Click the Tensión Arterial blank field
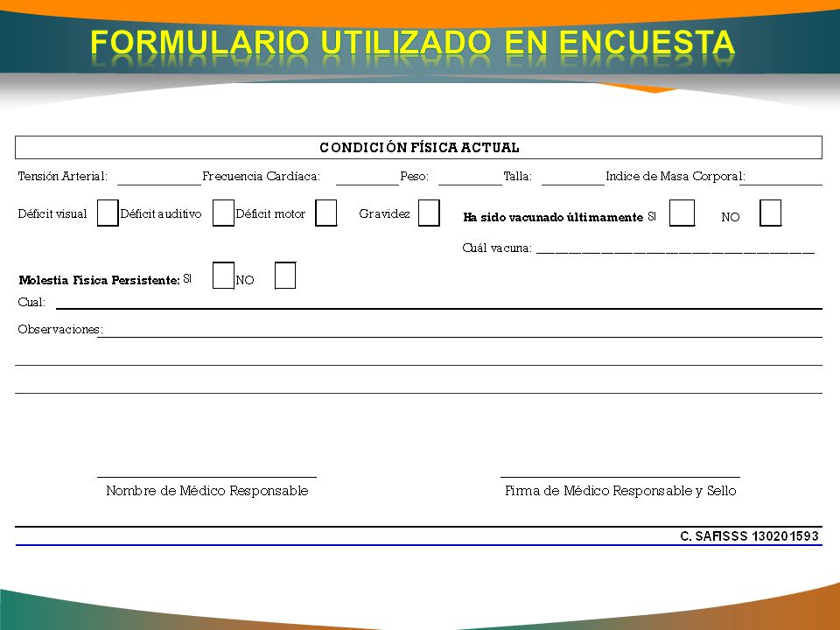The image size is (840, 630). tap(159, 178)
